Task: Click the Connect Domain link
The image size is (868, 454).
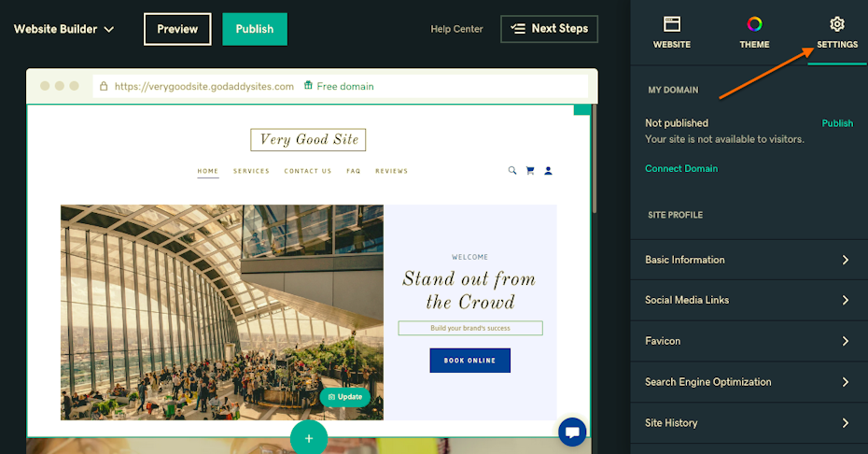Action: pyautogui.click(x=681, y=168)
